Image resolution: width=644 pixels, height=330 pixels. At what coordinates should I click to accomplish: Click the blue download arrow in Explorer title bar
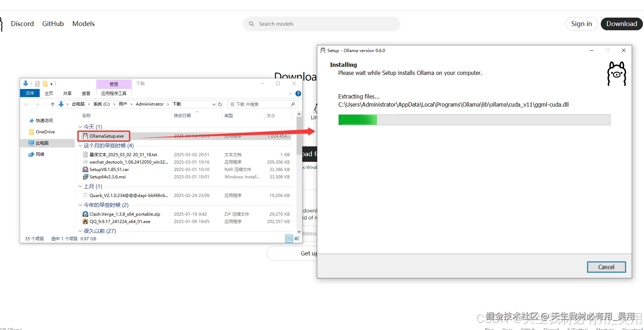click(26, 83)
